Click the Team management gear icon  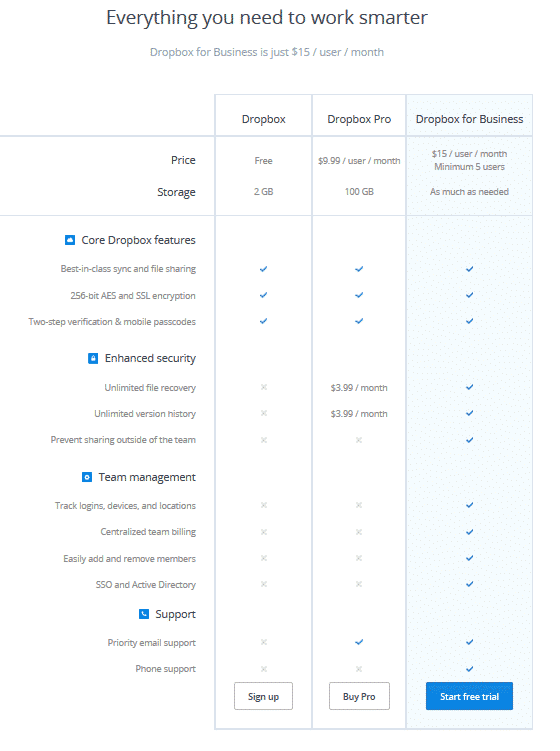(x=87, y=477)
